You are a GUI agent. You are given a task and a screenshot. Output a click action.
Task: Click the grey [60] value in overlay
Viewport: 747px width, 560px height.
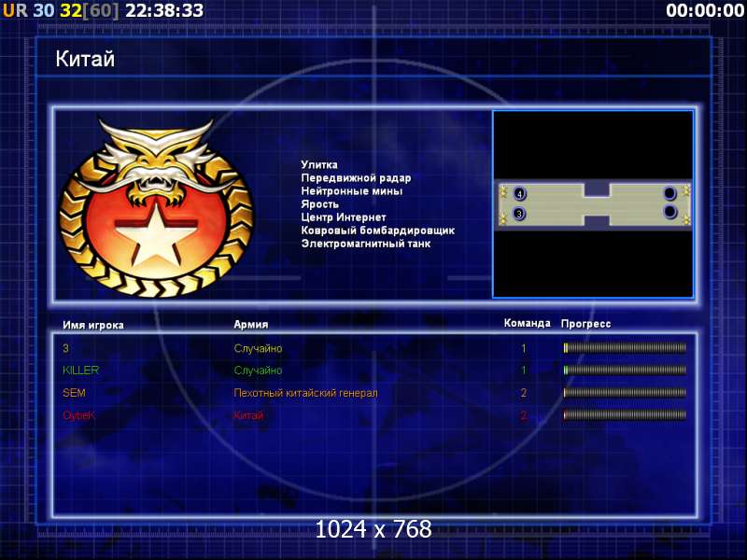[x=101, y=10]
